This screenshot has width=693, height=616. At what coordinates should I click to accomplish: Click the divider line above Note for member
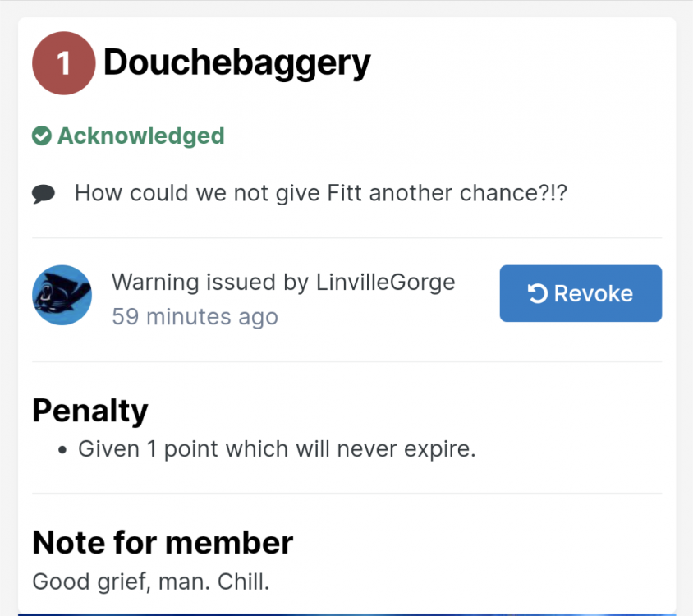point(346,494)
